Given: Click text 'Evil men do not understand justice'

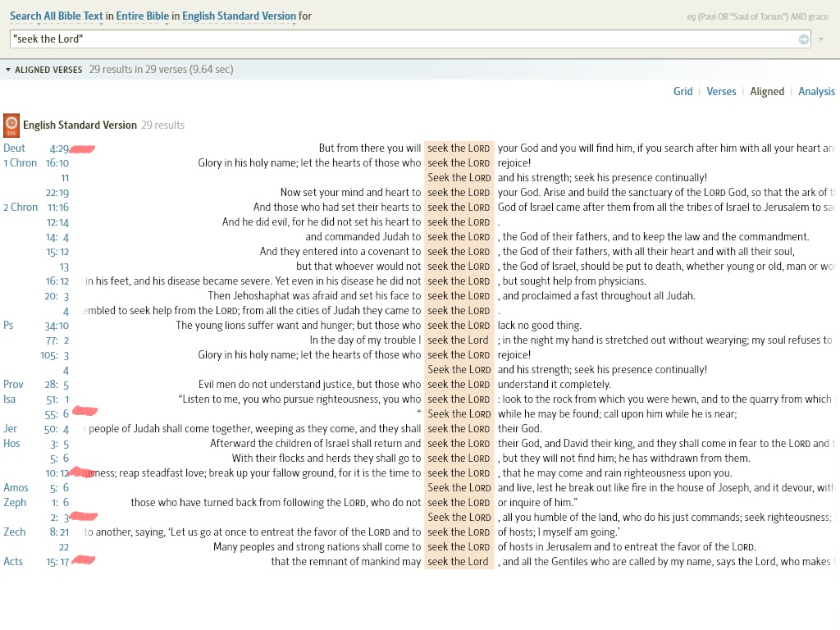Looking at the screenshot, I should (x=276, y=384).
